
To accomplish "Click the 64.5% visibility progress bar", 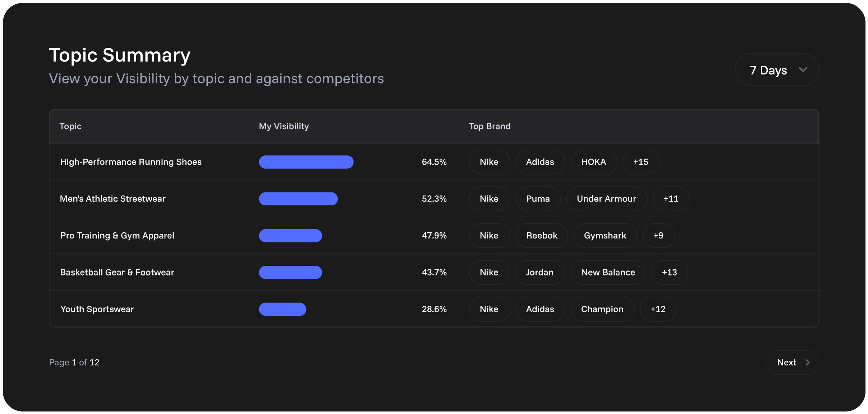I will click(x=306, y=162).
